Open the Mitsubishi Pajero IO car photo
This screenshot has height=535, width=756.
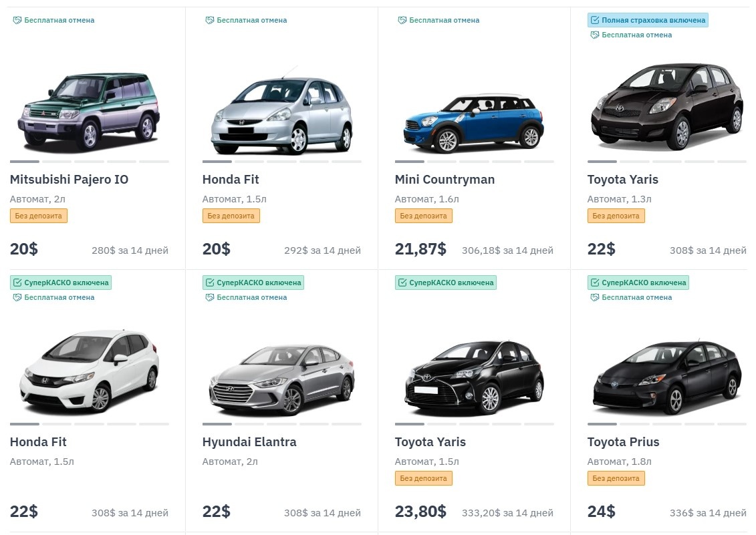point(89,110)
